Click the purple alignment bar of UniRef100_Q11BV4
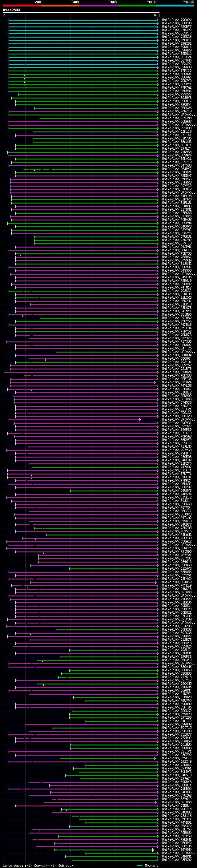 tap(82, 382)
